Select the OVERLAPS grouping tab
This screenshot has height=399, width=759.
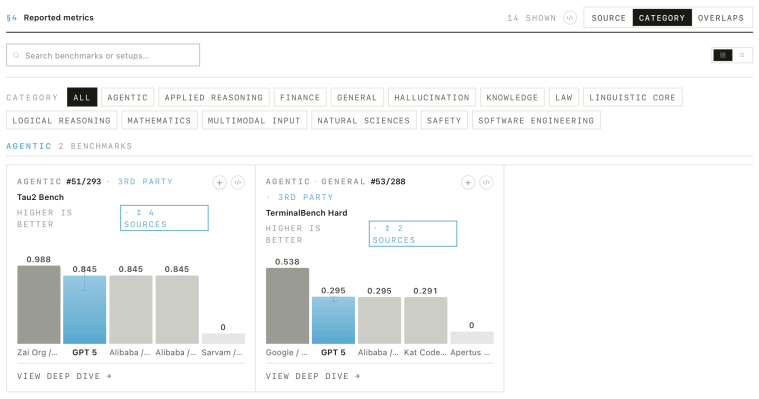(x=721, y=18)
